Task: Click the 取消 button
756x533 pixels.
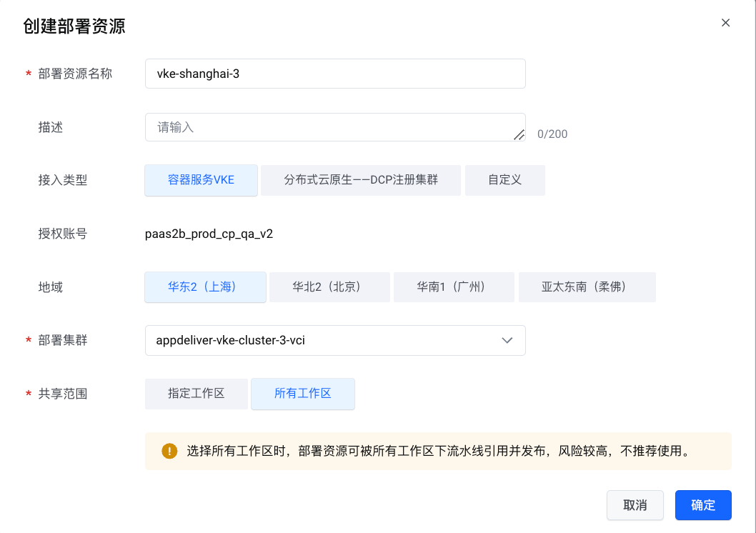Action: (x=635, y=505)
